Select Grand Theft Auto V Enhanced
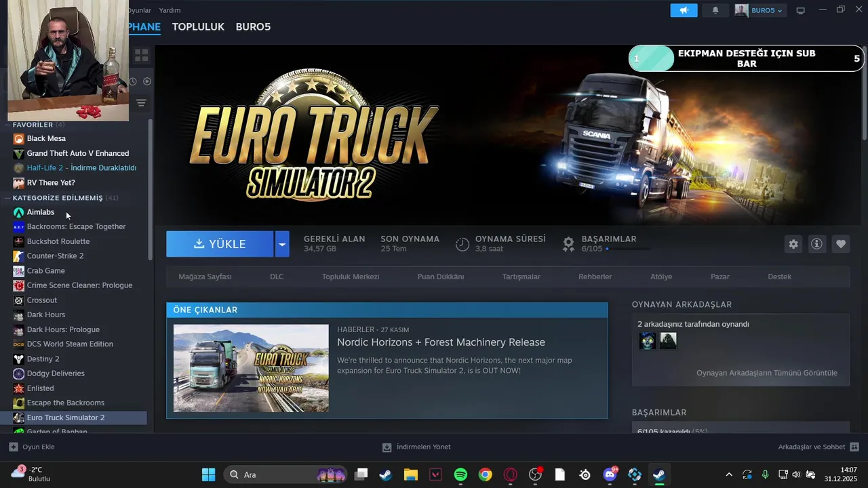The image size is (868, 488). (x=78, y=153)
